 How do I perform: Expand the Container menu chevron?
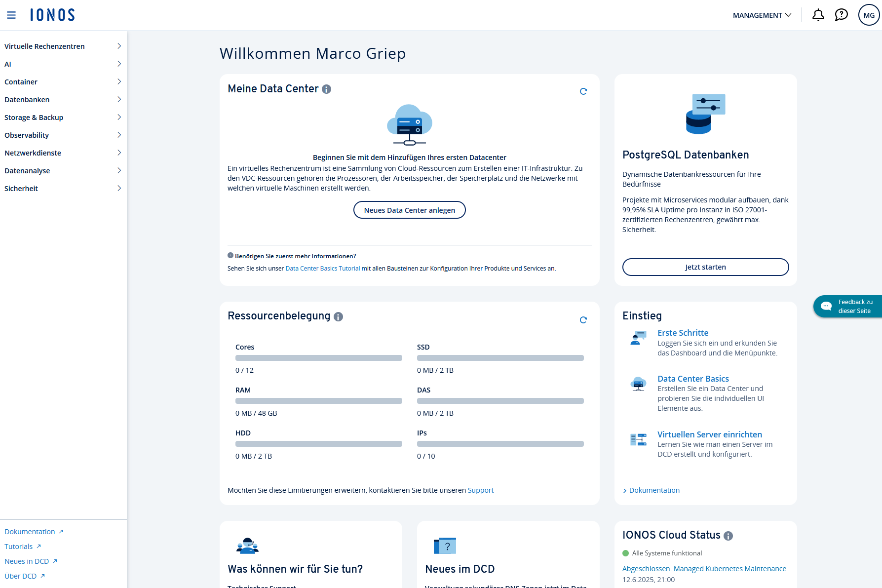click(x=119, y=82)
